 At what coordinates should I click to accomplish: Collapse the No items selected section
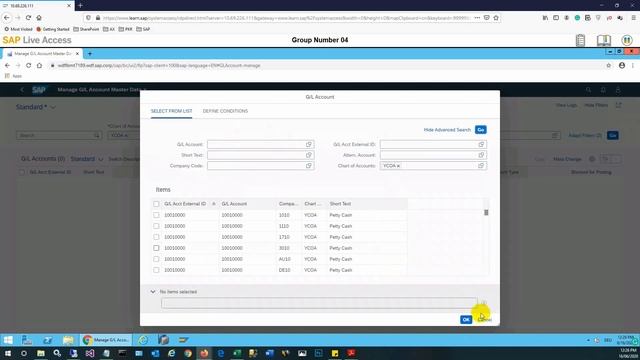coord(153,292)
